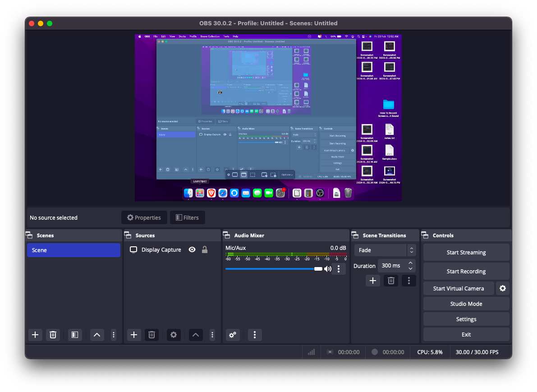Increase transition Duration with up arrow
537x392 pixels.
pos(410,263)
